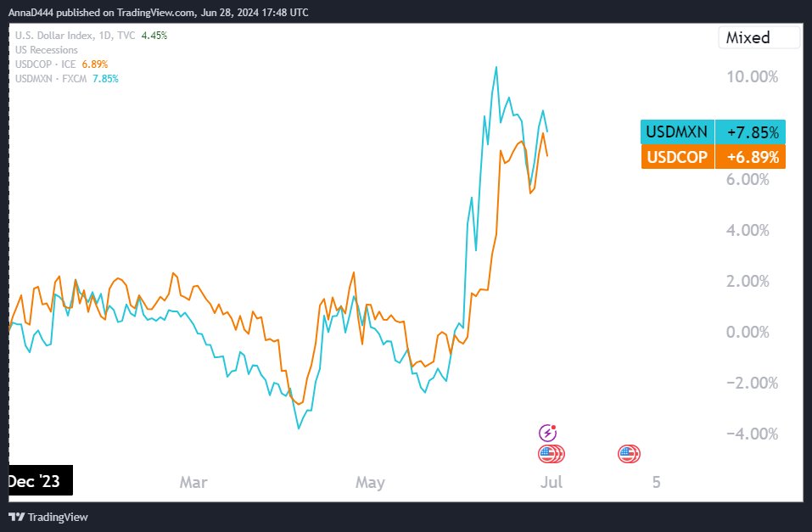Click the +7.85% value tag

(x=751, y=132)
